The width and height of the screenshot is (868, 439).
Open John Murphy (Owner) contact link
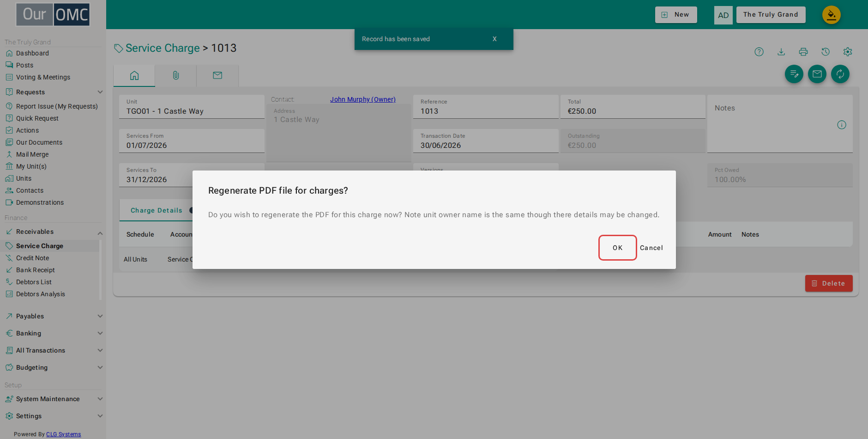pyautogui.click(x=363, y=99)
